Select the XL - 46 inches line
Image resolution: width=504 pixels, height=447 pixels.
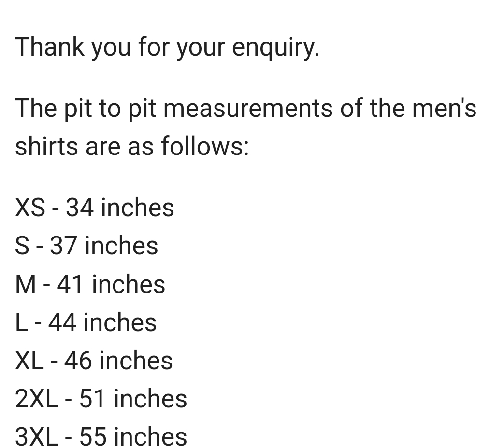[x=94, y=361]
